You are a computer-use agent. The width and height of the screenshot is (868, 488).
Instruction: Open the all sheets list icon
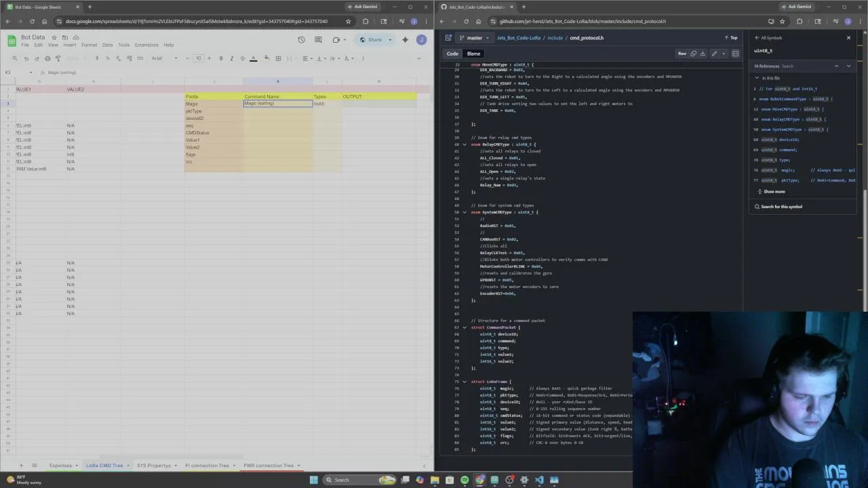(x=35, y=466)
